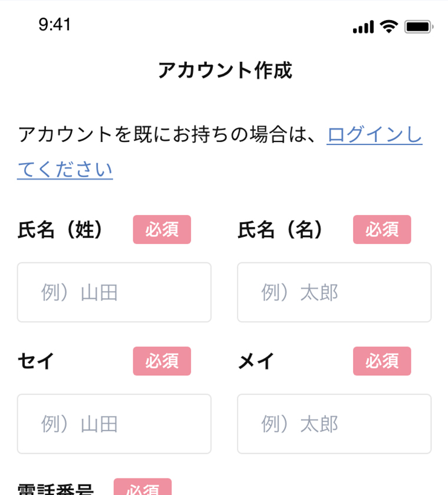The image size is (448, 495).
Task: Click the てください second line of login link
Action: 65,170
